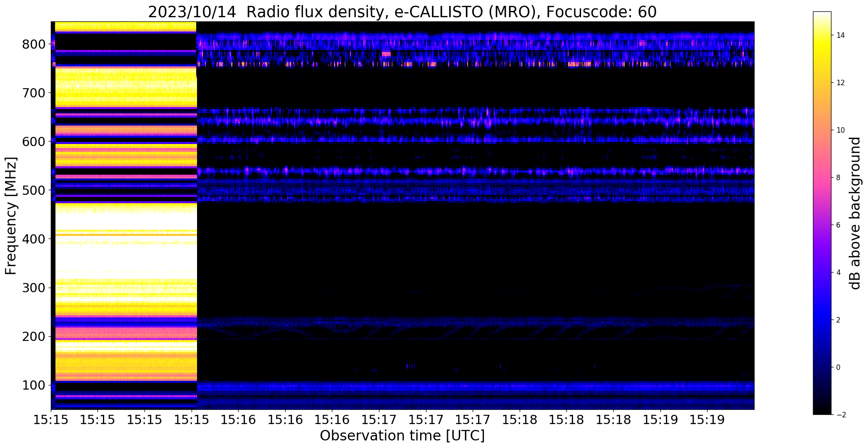Viewport: 868px width, 448px height.
Task: Click the colorbar tick label 12
Action: 841,83
